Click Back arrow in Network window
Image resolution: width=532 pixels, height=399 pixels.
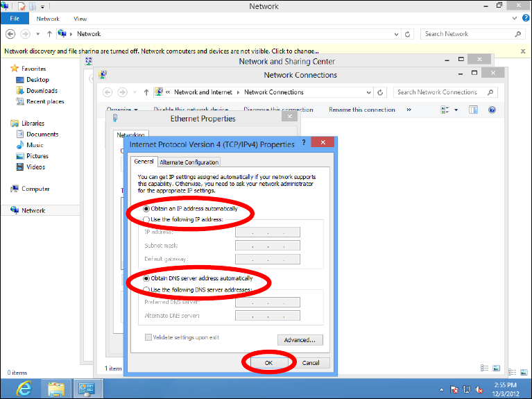tap(10, 34)
